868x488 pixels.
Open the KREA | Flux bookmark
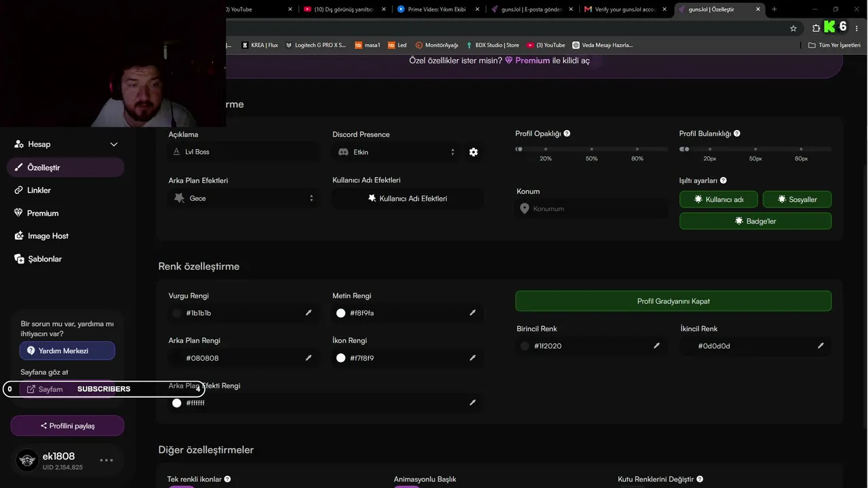(260, 45)
